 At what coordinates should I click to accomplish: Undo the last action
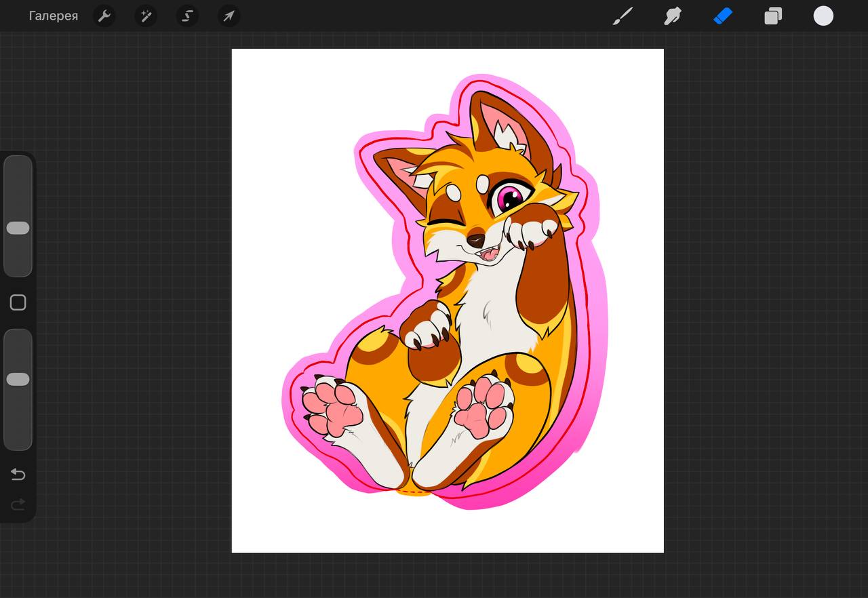[x=18, y=474]
